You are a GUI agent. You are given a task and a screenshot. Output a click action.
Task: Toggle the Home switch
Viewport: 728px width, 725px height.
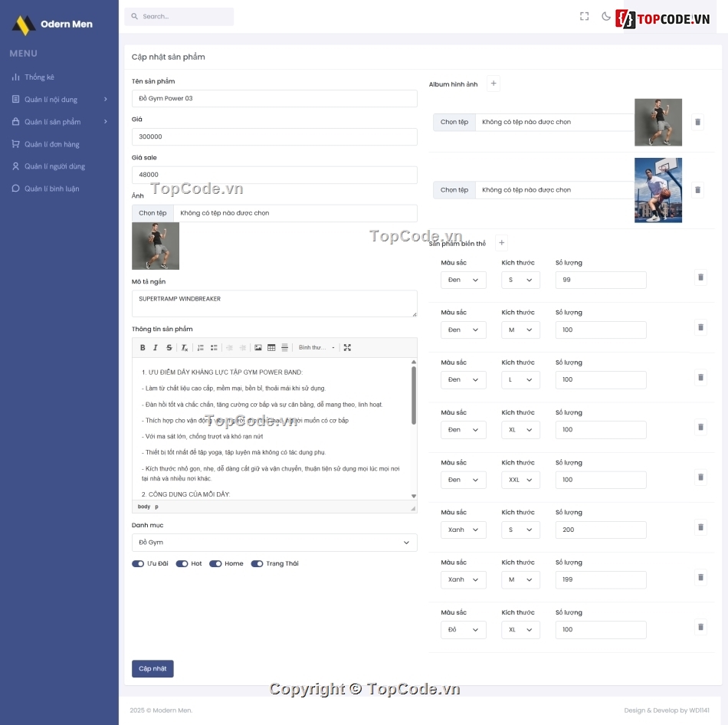(215, 563)
